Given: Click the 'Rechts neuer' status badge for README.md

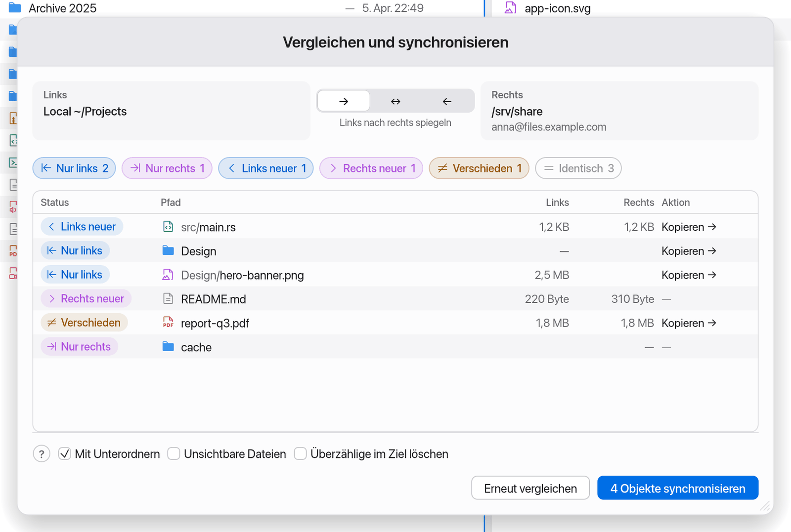Looking at the screenshot, I should [86, 299].
